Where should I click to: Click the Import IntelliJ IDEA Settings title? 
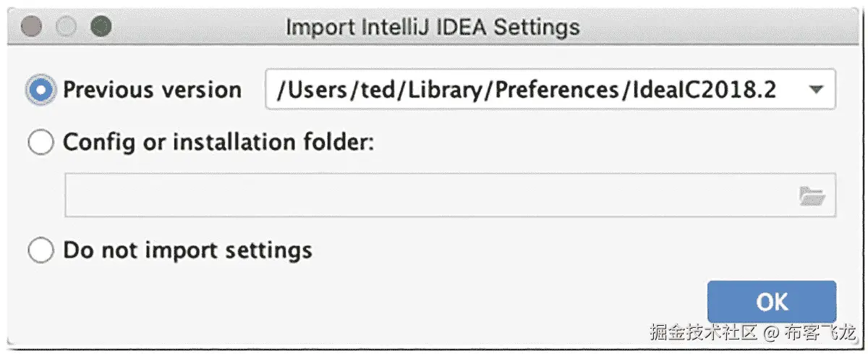point(433,28)
